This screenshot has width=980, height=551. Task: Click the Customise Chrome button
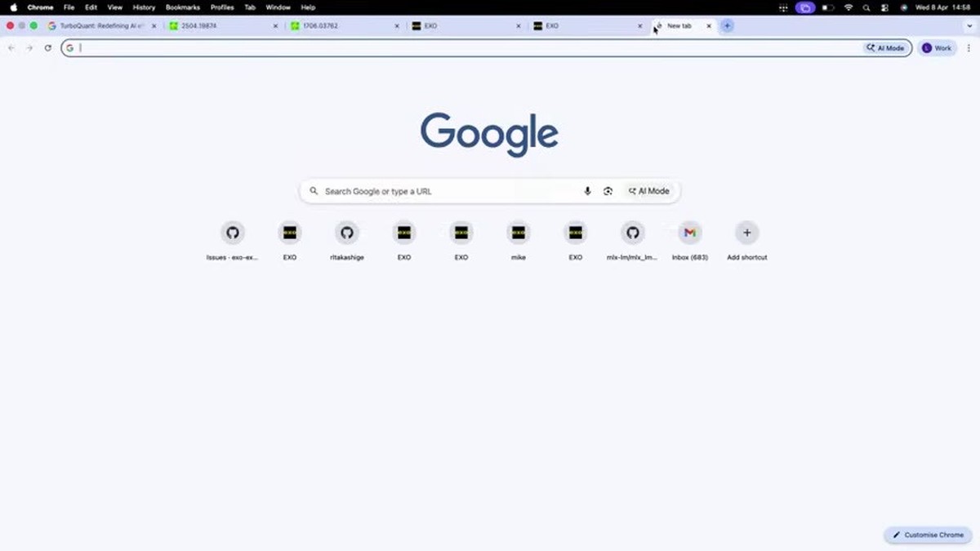[929, 535]
